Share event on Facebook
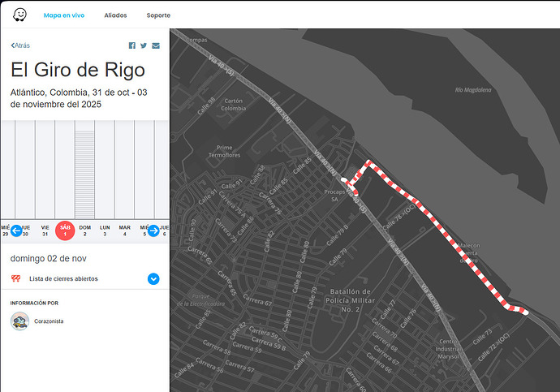The height and width of the screenshot is (392, 560). (132, 45)
